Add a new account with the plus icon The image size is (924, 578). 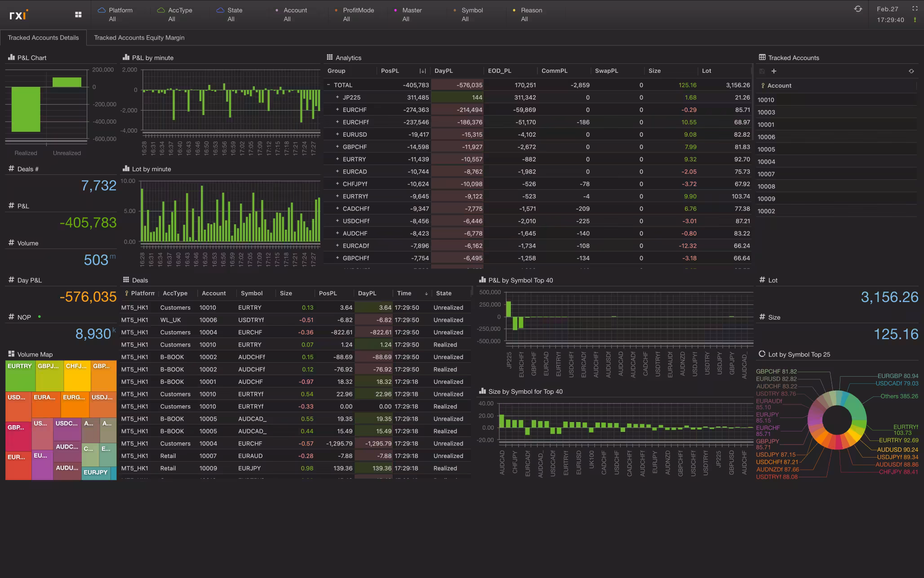(x=774, y=71)
